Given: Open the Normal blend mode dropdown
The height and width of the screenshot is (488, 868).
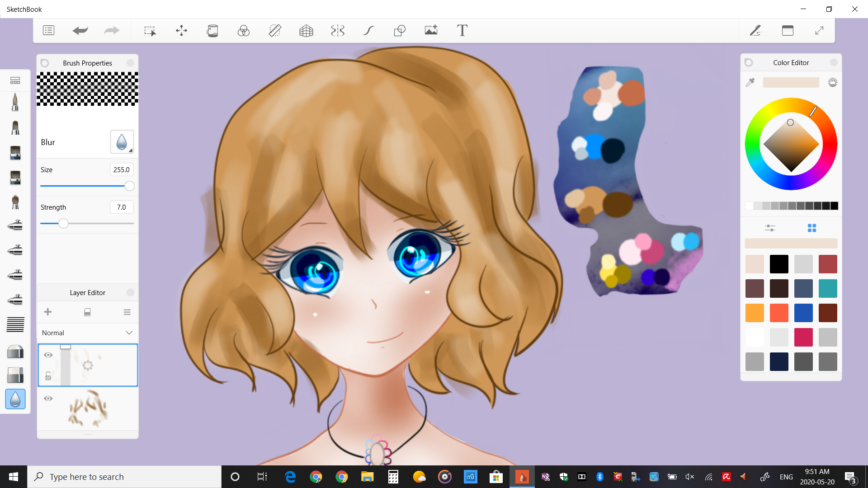Looking at the screenshot, I should [x=87, y=333].
